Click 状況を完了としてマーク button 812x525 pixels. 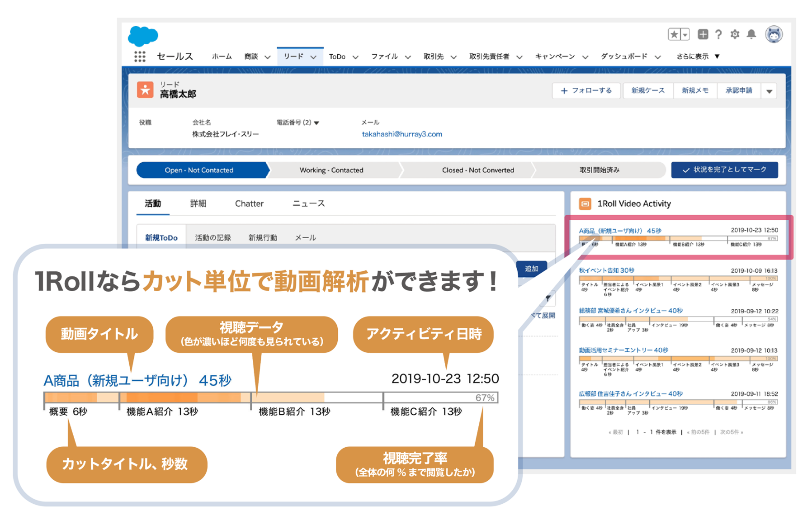tap(724, 170)
